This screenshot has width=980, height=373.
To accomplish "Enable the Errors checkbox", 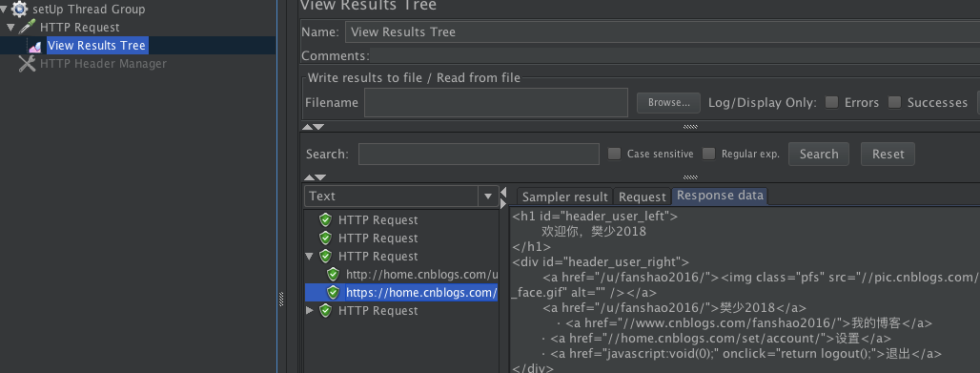I will (832, 102).
